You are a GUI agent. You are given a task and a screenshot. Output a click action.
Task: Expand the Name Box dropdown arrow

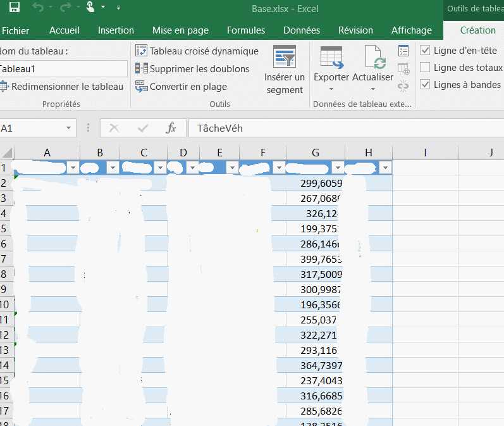(68, 128)
